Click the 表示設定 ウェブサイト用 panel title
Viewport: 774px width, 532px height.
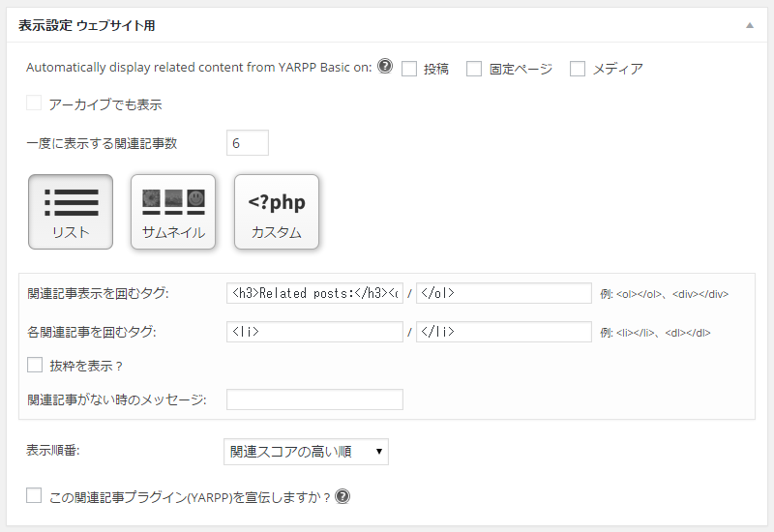86,25
